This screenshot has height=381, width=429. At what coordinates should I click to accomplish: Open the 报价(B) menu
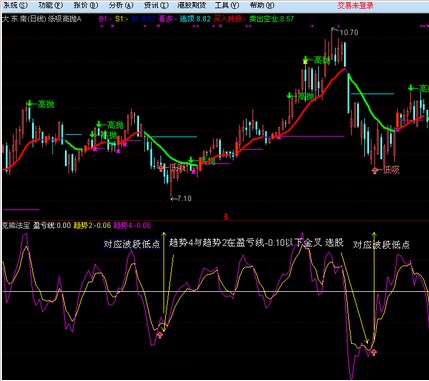coord(86,5)
